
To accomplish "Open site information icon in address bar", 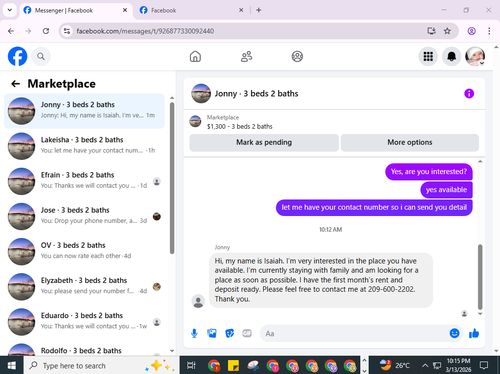I will pyautogui.click(x=67, y=31).
